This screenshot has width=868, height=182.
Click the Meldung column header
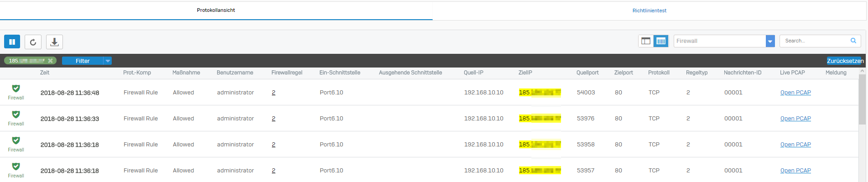tap(836, 73)
